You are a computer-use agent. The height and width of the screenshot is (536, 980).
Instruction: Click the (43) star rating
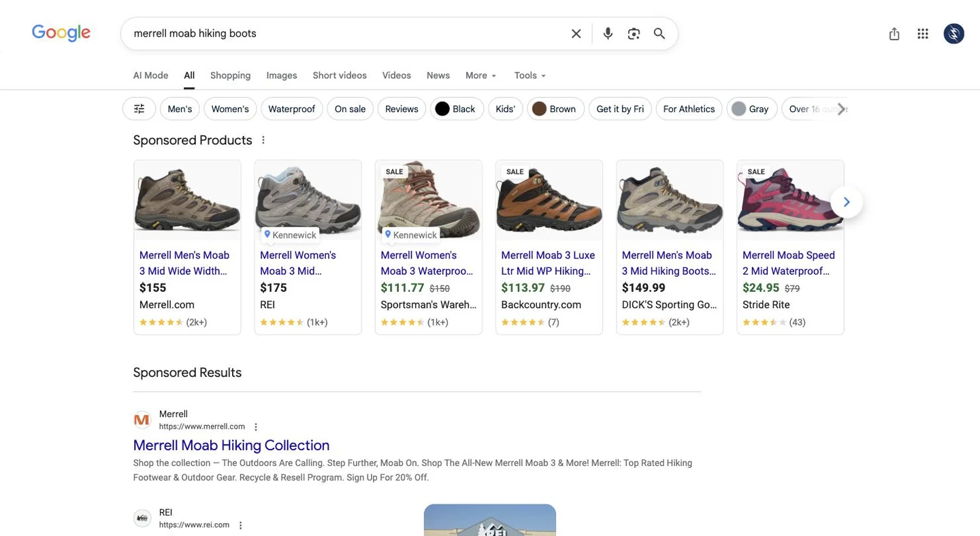pos(774,322)
